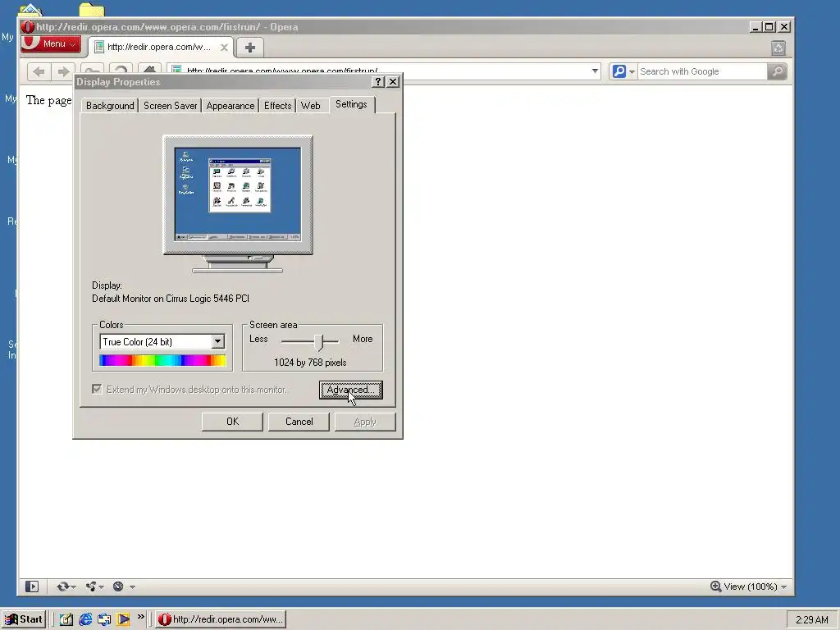The width and height of the screenshot is (840, 630).
Task: Open the Advanced... display settings
Action: pyautogui.click(x=351, y=390)
